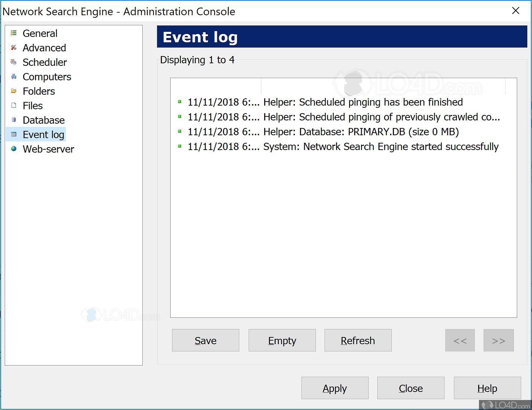
Task: Switch to the Database settings page
Action: click(x=43, y=120)
